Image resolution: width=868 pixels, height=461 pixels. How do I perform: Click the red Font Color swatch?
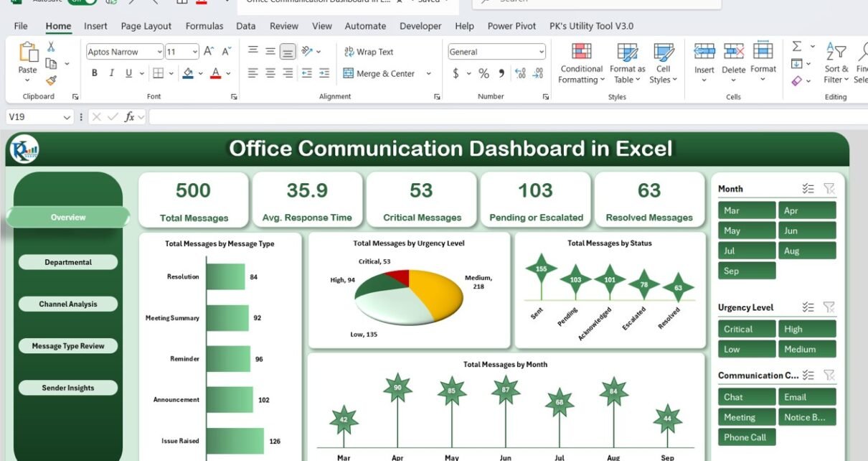coord(216,73)
